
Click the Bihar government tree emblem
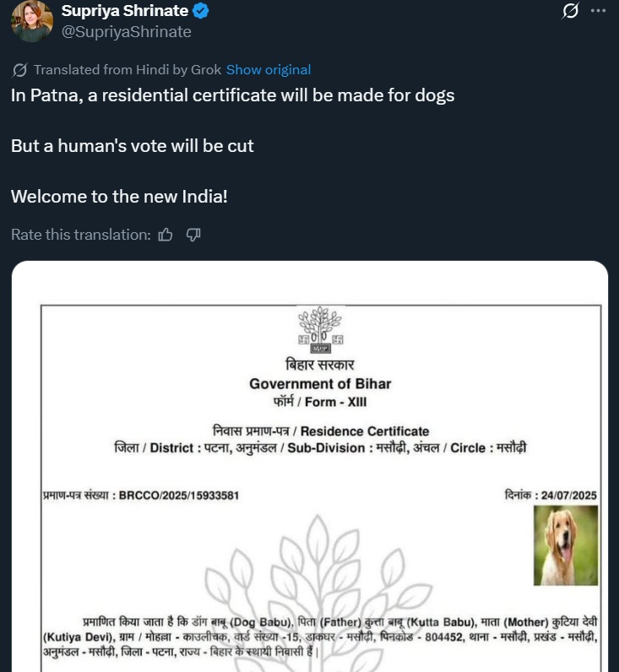[x=320, y=331]
